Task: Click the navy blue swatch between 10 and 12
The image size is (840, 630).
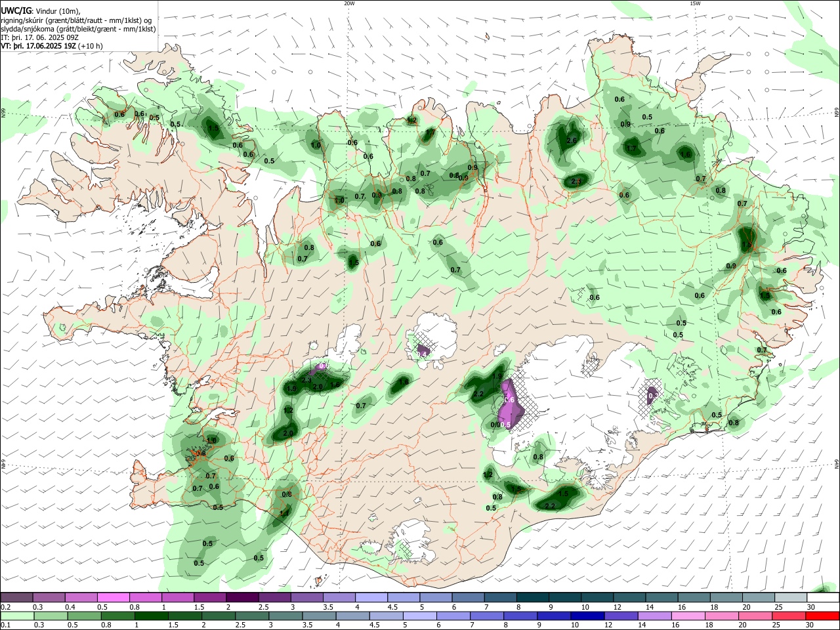Action: point(586,616)
